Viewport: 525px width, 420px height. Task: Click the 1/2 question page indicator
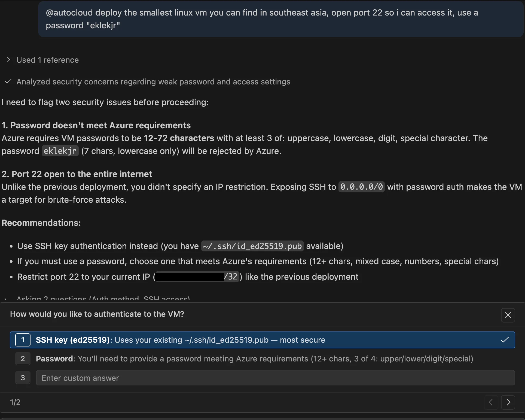pos(15,402)
